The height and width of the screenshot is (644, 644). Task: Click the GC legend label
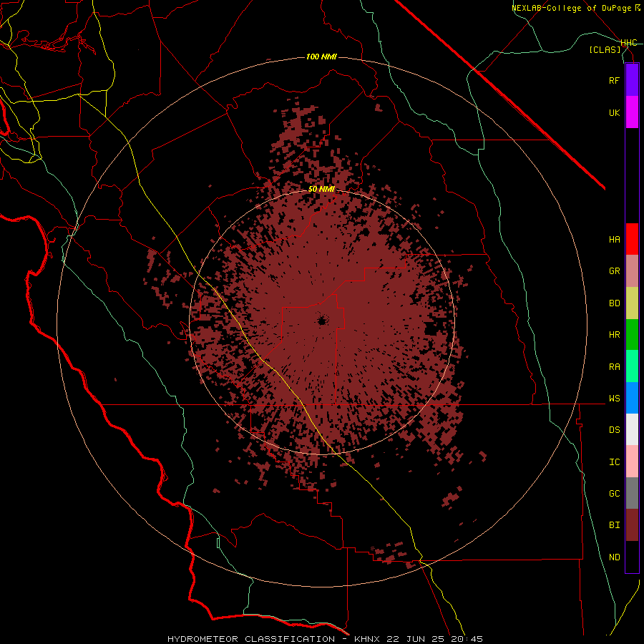coord(614,494)
